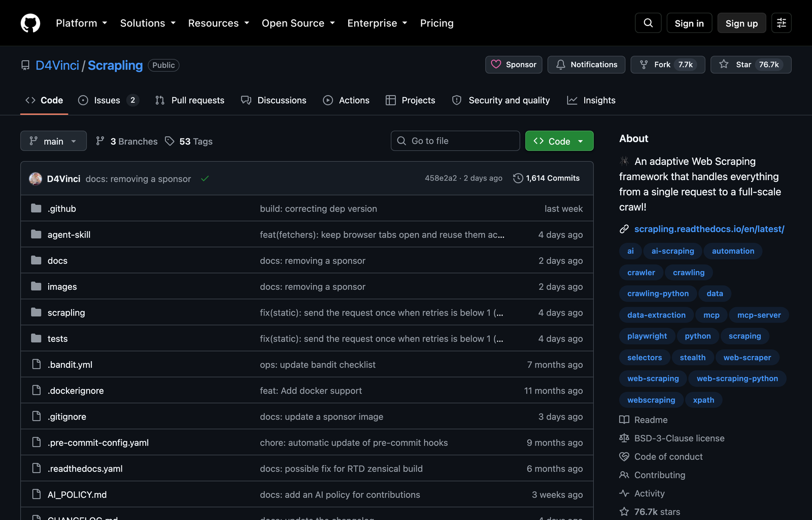Expand the green Code dropdown button
Image resolution: width=812 pixels, height=520 pixels.
click(x=559, y=141)
